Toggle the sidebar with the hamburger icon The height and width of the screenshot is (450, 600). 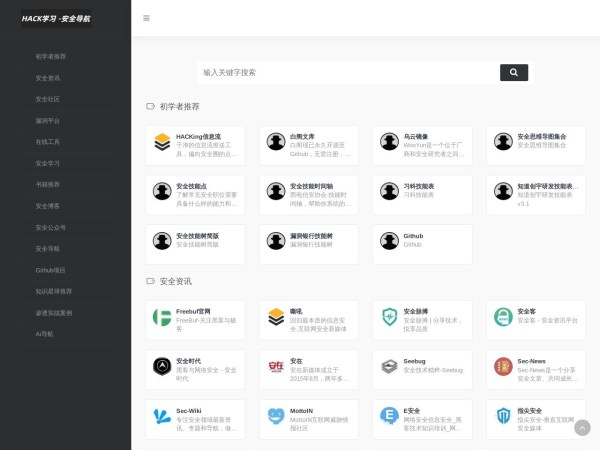tap(146, 18)
